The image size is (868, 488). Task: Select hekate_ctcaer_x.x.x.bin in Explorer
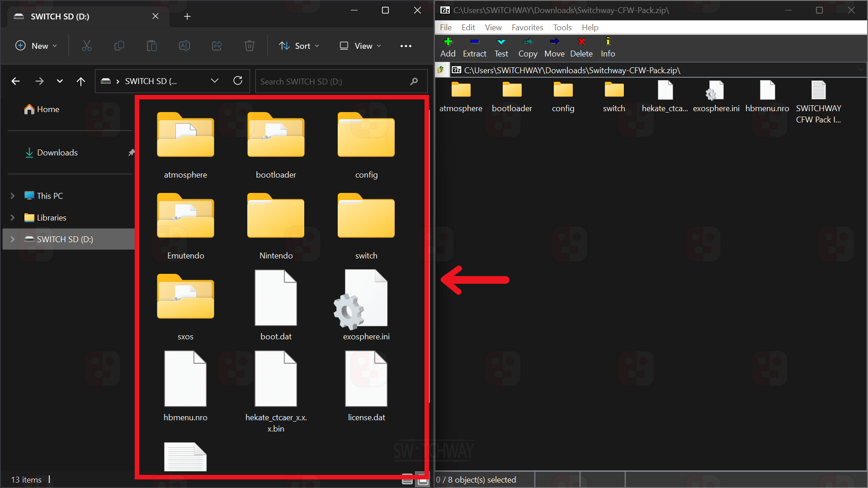point(276,392)
